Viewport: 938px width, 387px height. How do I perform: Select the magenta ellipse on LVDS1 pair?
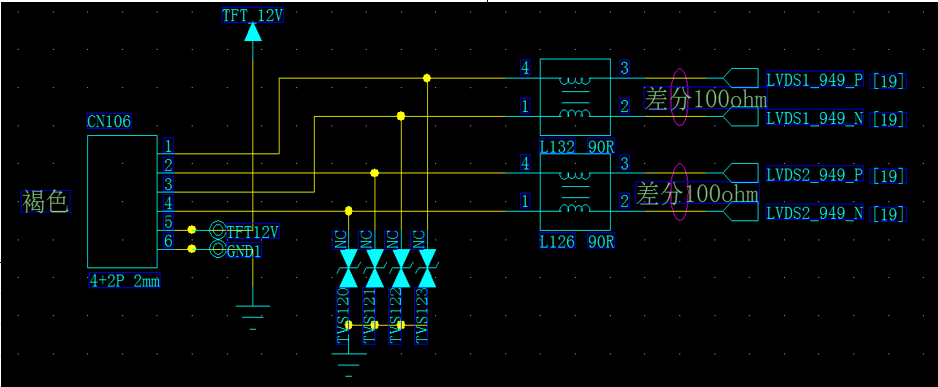tap(679, 96)
